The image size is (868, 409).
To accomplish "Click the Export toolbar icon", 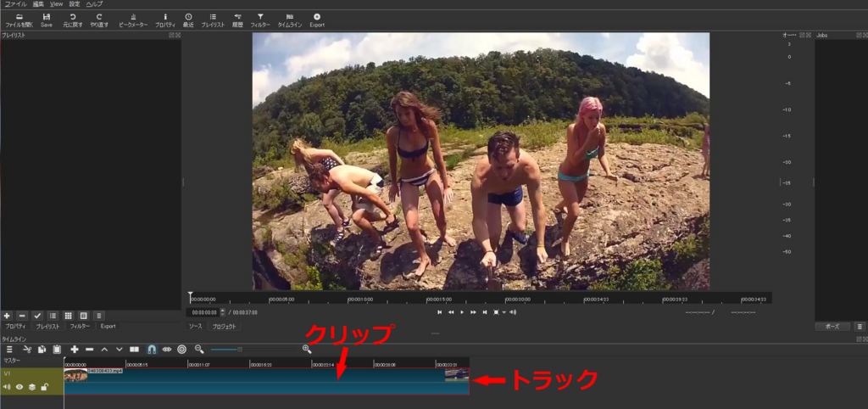I will (x=317, y=20).
